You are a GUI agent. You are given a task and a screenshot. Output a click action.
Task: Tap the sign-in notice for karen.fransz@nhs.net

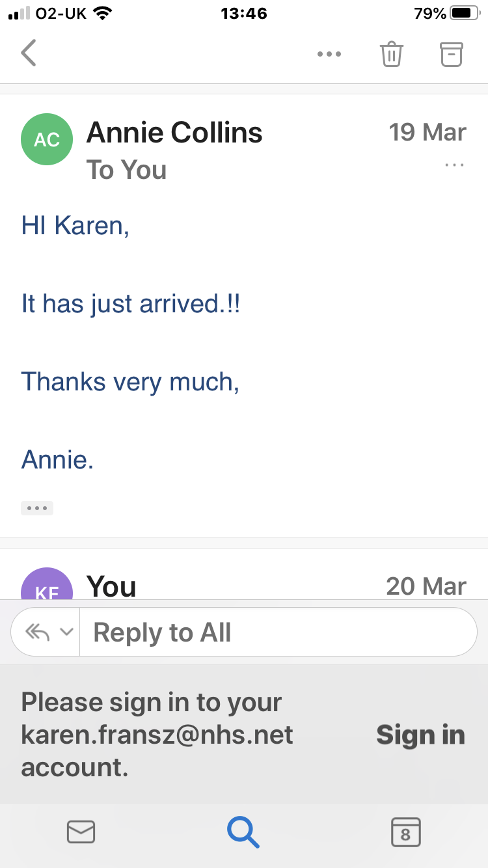157,735
